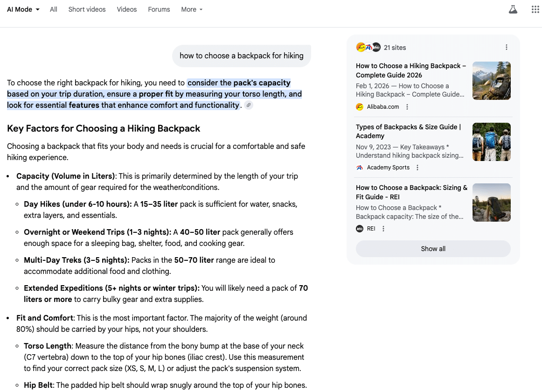The height and width of the screenshot is (392, 542).
Task: Open the three-dot menu beside the REI result
Action: 383,229
